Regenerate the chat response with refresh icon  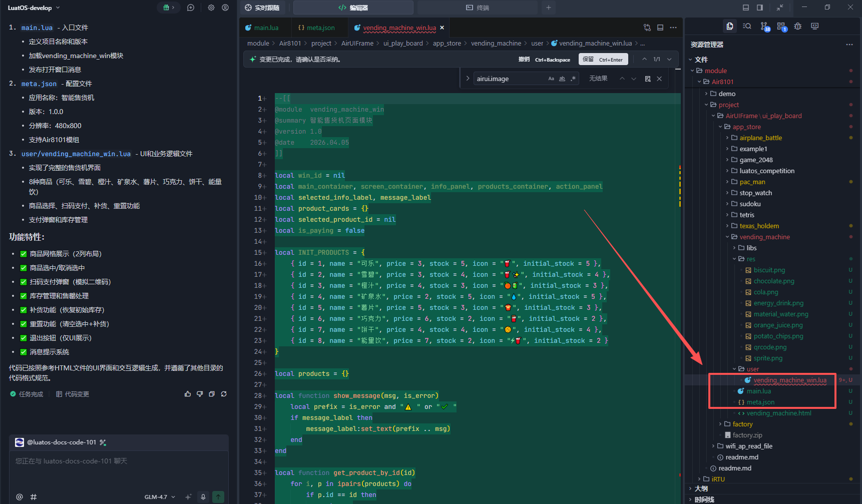pos(224,394)
